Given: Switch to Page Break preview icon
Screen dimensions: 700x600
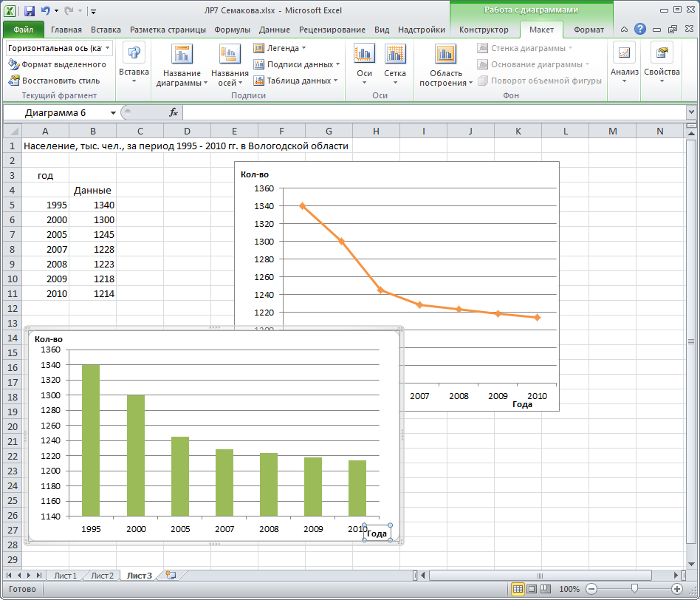Looking at the screenshot, I should coord(545,589).
